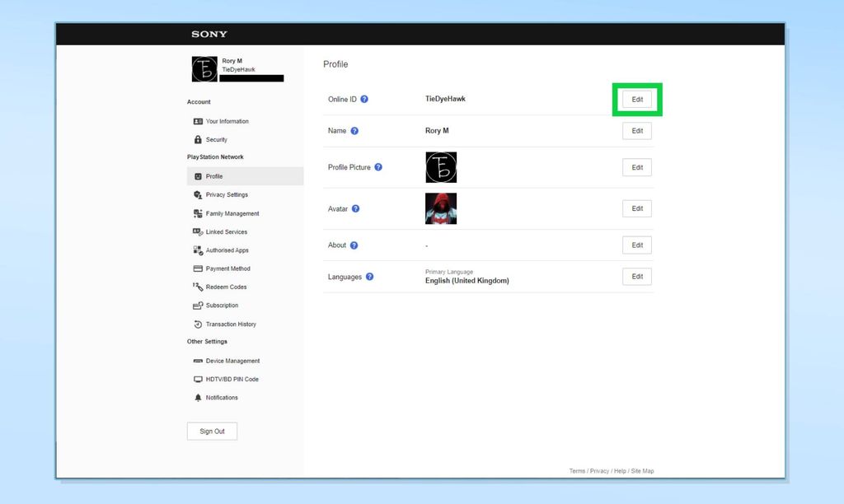844x504 pixels.
Task: Go to Payment Method
Action: (227, 268)
